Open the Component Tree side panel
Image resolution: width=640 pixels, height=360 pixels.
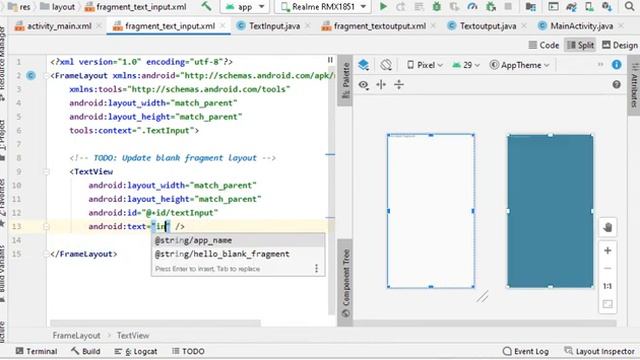pyautogui.click(x=345, y=282)
